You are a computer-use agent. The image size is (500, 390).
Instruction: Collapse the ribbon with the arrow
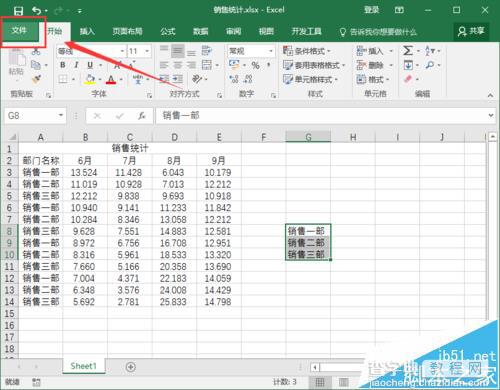click(x=490, y=95)
